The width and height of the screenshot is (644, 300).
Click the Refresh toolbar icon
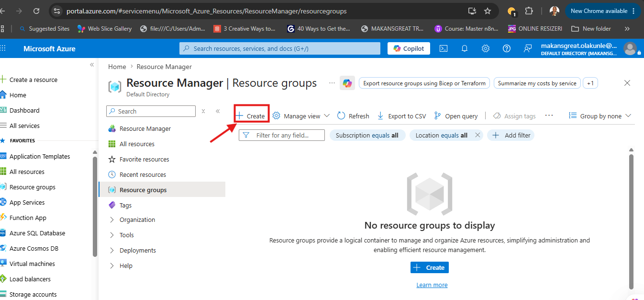pos(353,116)
